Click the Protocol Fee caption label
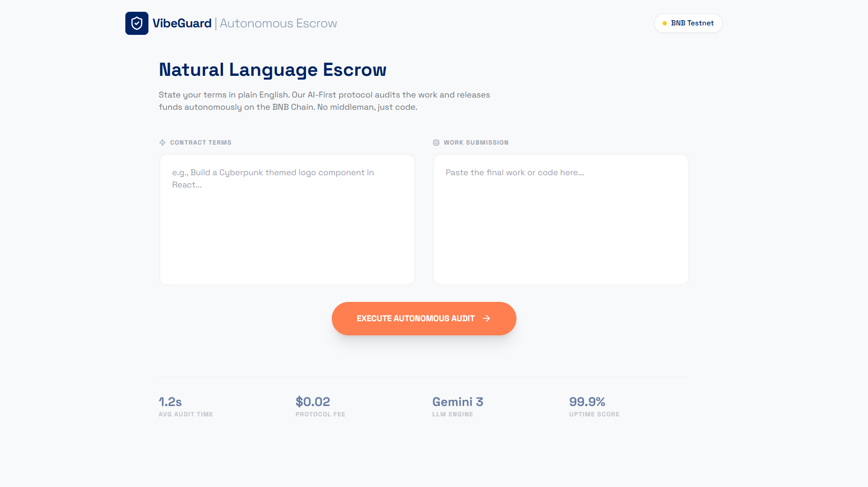868x487 pixels. point(320,414)
